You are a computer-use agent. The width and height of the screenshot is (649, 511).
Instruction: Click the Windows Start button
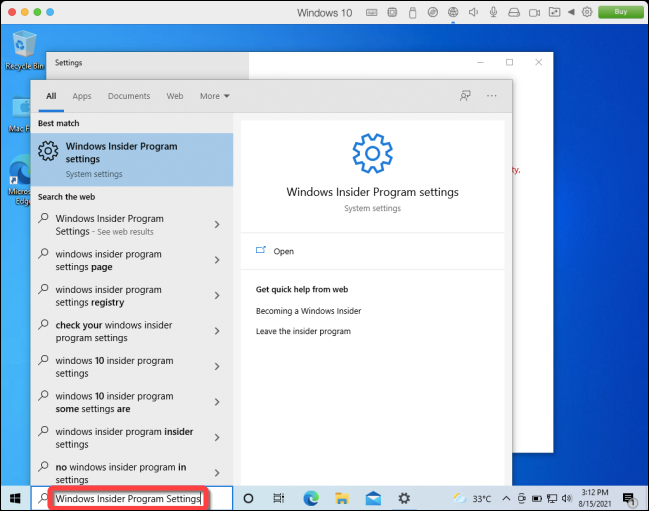[x=15, y=498]
